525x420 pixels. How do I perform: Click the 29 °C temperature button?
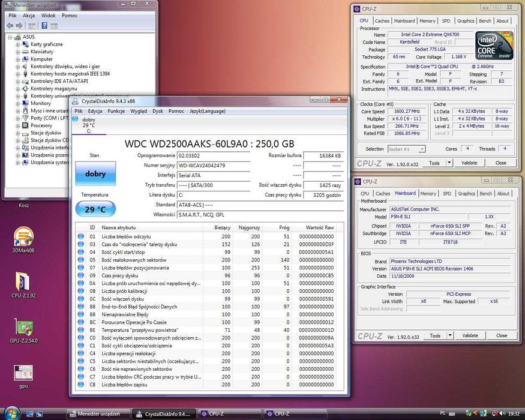point(95,209)
